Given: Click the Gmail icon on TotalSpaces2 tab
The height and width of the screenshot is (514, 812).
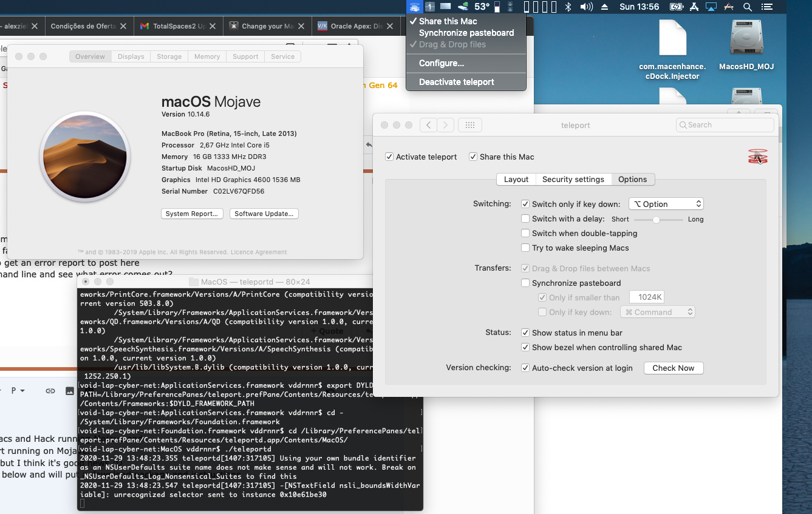Looking at the screenshot, I should tap(145, 26).
